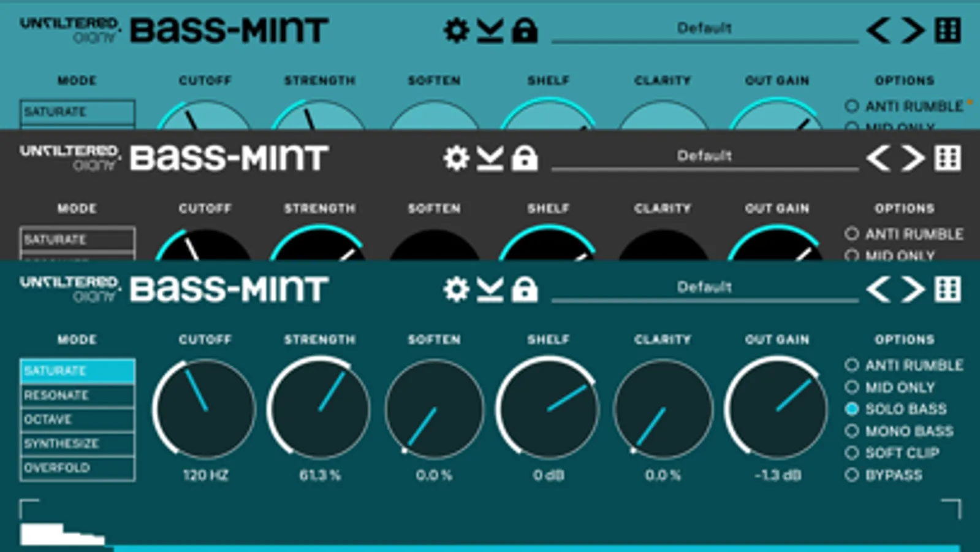
Task: Select Saturate mode in the gray panel
Action: 77,239
